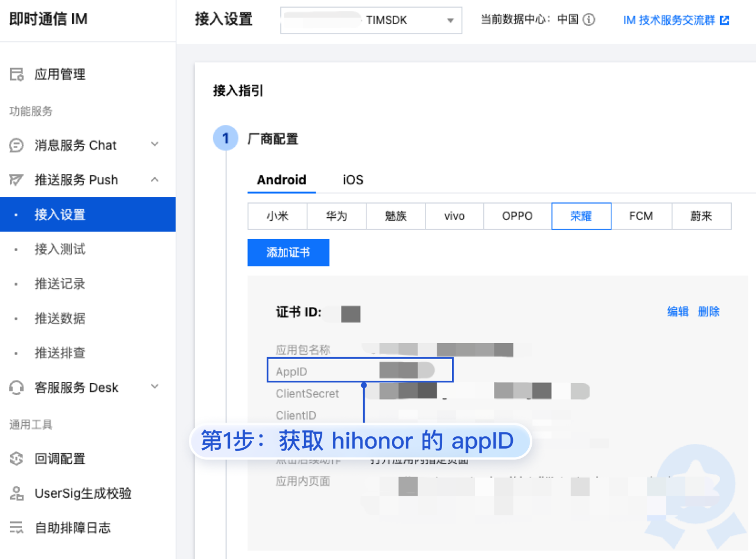Click the 通用工具 section label
Viewport: 756px width, 559px height.
coord(31,424)
